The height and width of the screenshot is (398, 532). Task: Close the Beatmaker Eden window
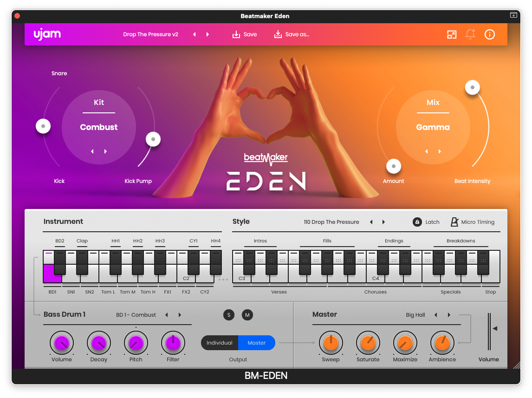pos(17,16)
